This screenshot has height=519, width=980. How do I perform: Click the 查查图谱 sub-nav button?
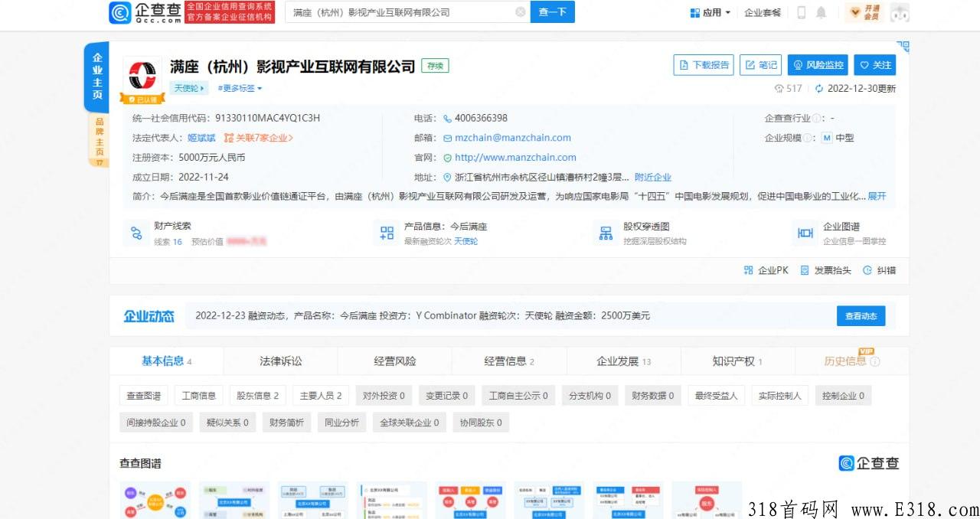[x=143, y=396]
